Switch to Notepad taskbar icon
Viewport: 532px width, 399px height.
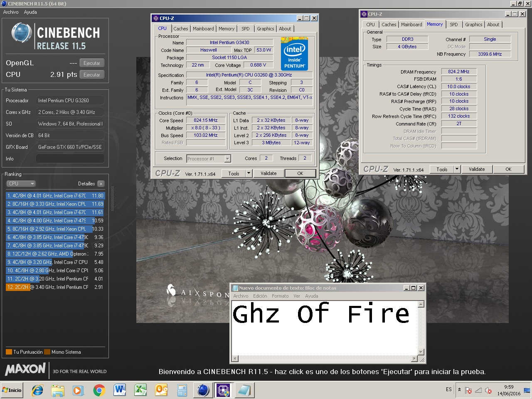244,390
